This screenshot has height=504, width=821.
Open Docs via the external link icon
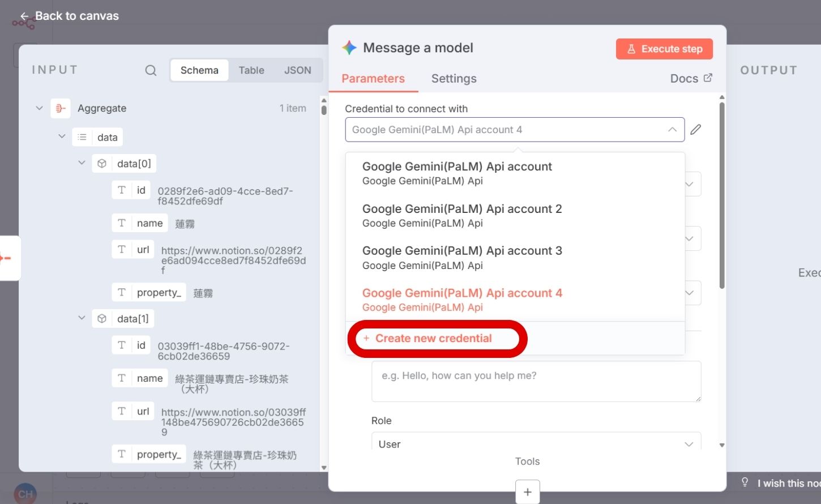(x=709, y=78)
